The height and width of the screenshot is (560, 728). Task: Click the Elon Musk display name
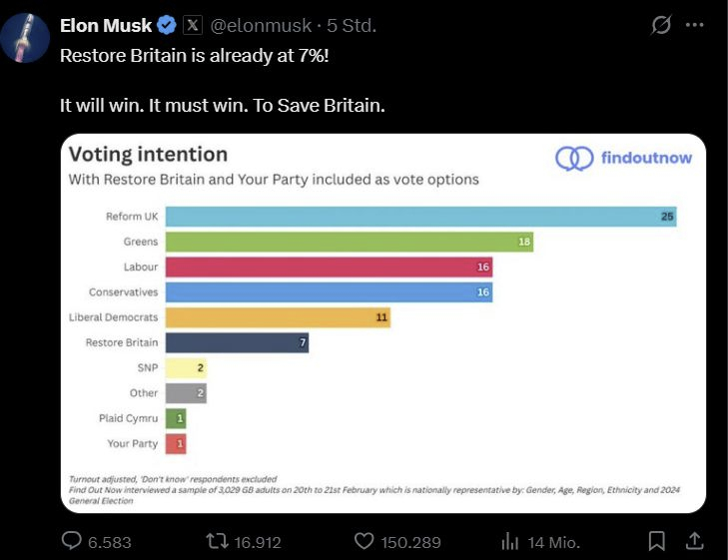point(106,25)
